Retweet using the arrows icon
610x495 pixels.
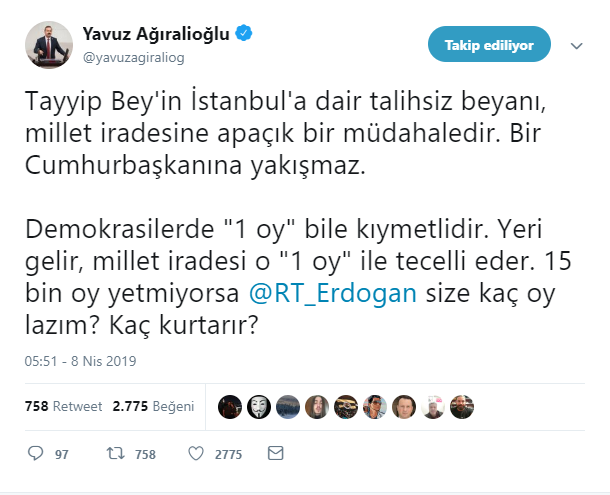116,453
